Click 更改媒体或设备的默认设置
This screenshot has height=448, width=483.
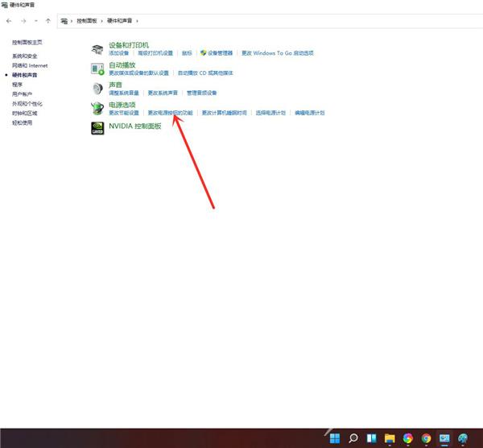(139, 73)
